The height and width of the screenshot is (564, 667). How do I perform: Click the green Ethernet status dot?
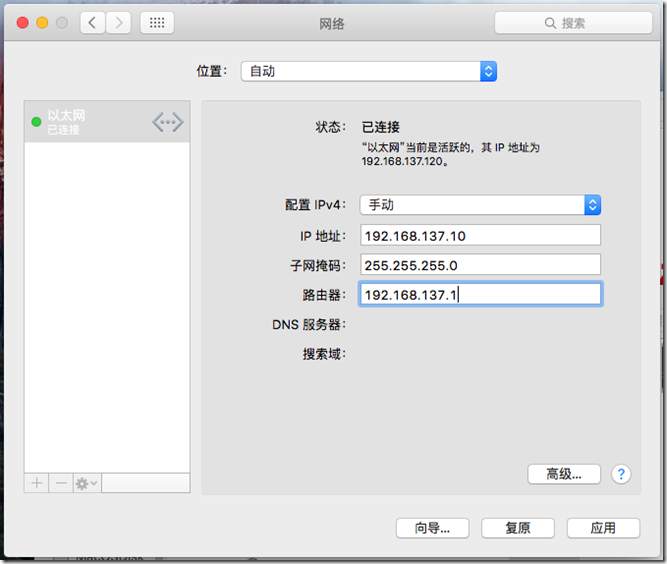click(x=37, y=122)
